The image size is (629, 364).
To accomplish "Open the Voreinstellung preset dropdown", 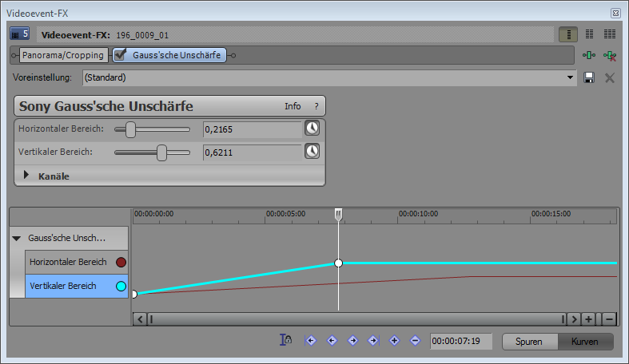I will point(570,77).
